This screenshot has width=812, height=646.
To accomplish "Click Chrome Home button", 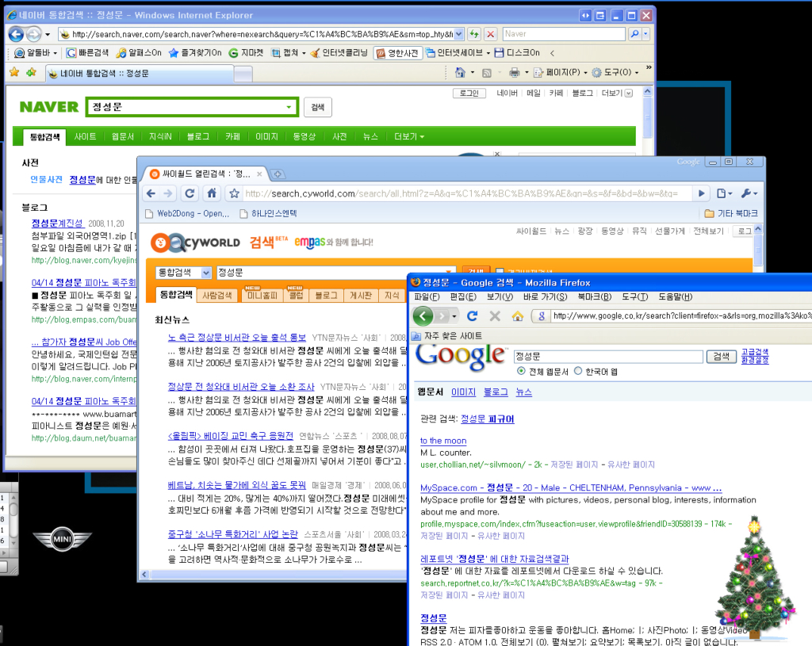I will pyautogui.click(x=212, y=193).
